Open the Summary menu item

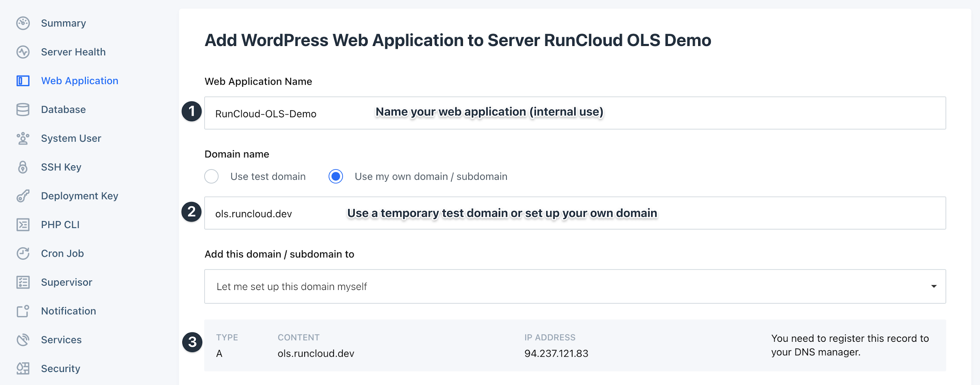64,23
